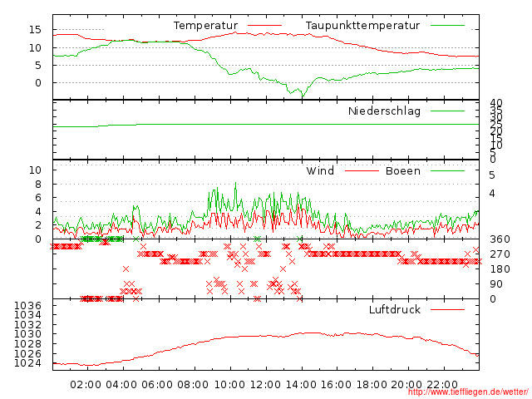Click the Wind legend label

click(x=320, y=170)
